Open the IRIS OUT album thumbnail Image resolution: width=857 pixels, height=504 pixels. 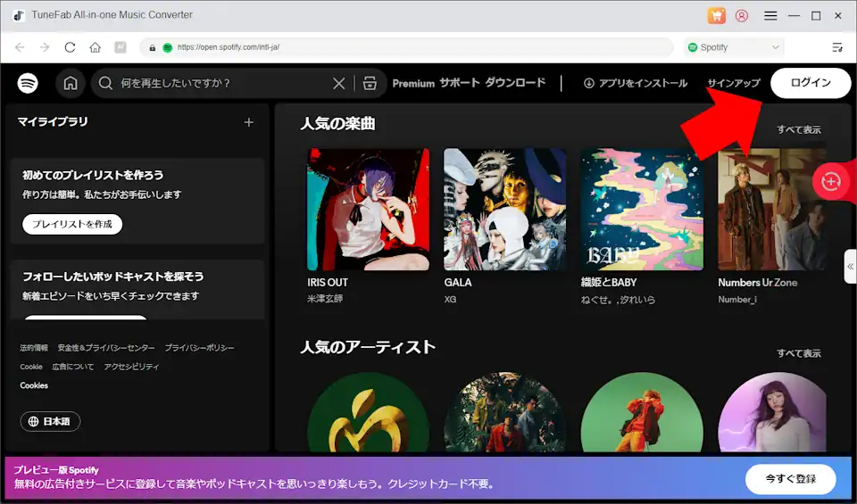(368, 209)
